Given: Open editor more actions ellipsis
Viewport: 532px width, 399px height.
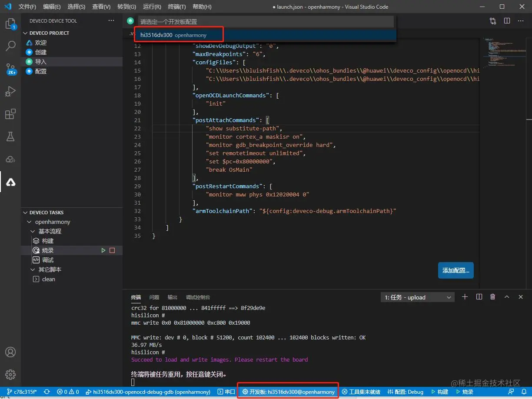Looking at the screenshot, I should point(521,21).
